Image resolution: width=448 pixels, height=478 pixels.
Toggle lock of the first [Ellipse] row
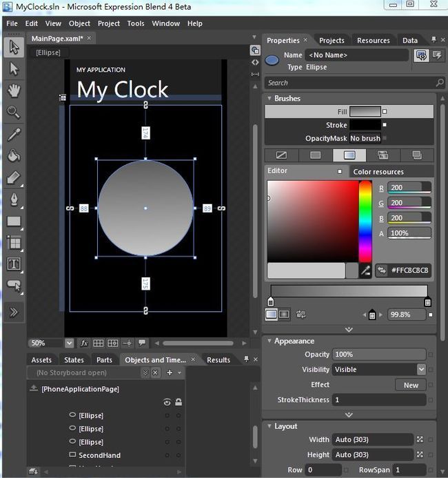click(179, 415)
